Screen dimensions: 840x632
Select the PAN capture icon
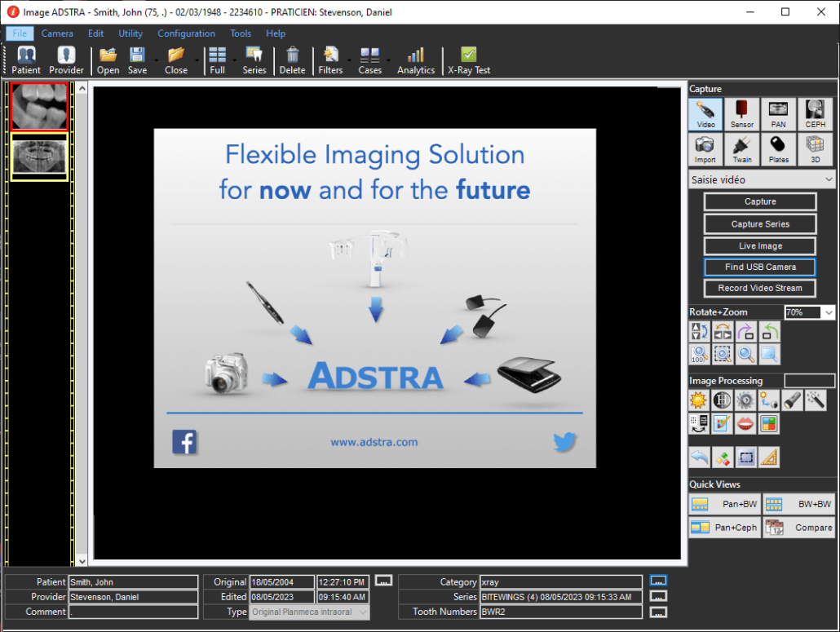tap(777, 114)
